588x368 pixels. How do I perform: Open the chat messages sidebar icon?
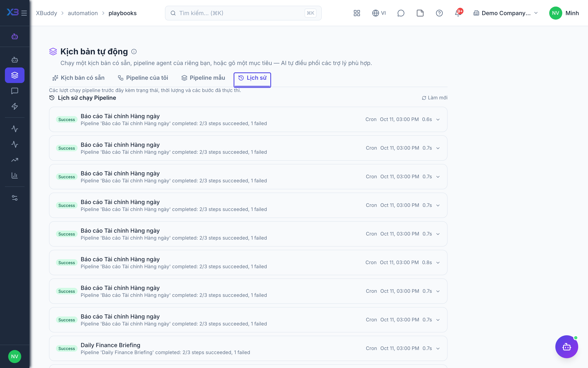point(14,91)
